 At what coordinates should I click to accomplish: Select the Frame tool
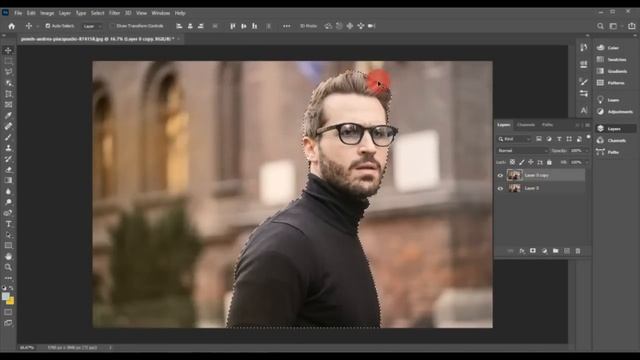coord(8,105)
